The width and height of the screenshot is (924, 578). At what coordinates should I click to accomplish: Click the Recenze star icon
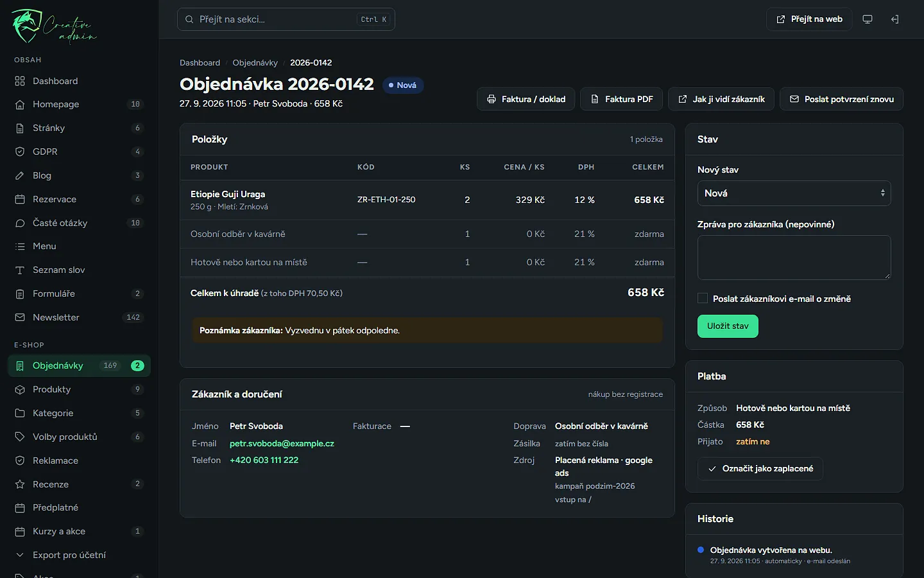click(20, 484)
